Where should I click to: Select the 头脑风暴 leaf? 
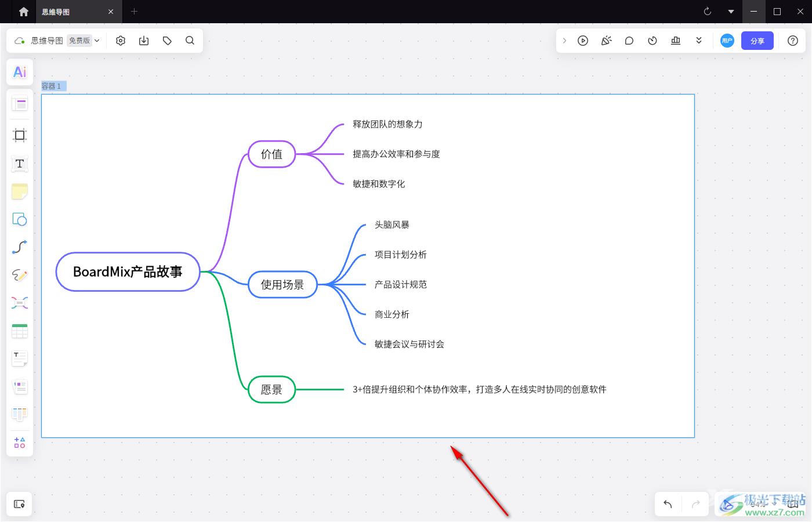[x=392, y=224]
